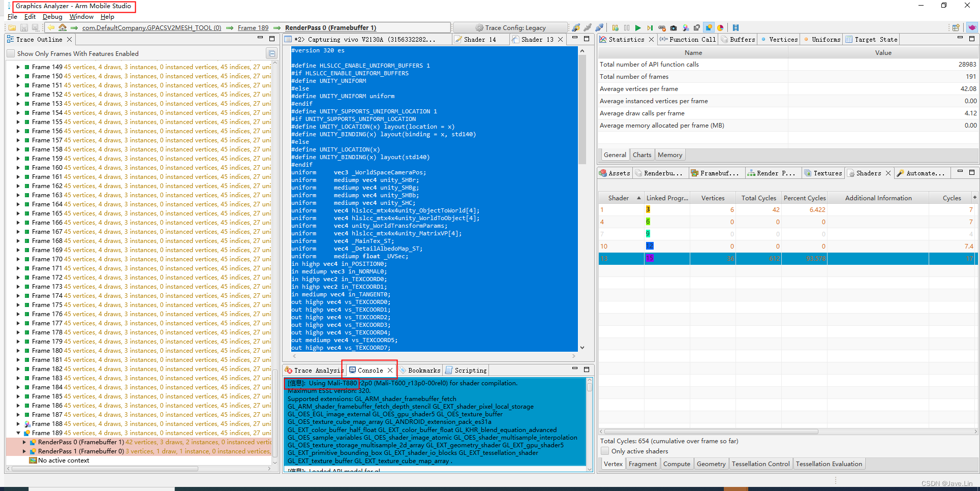Click the camera screenshot icon
This screenshot has height=491, width=980.
pos(673,28)
